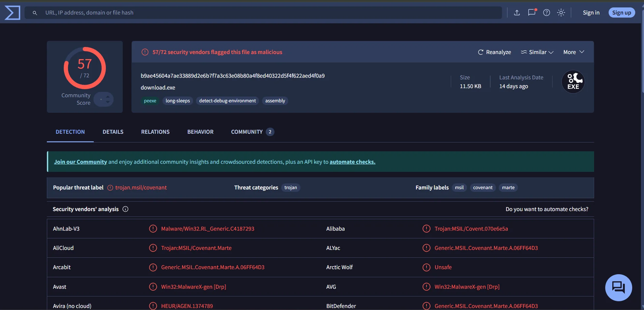Click the Reanalyze button
The image size is (644, 310).
click(494, 52)
